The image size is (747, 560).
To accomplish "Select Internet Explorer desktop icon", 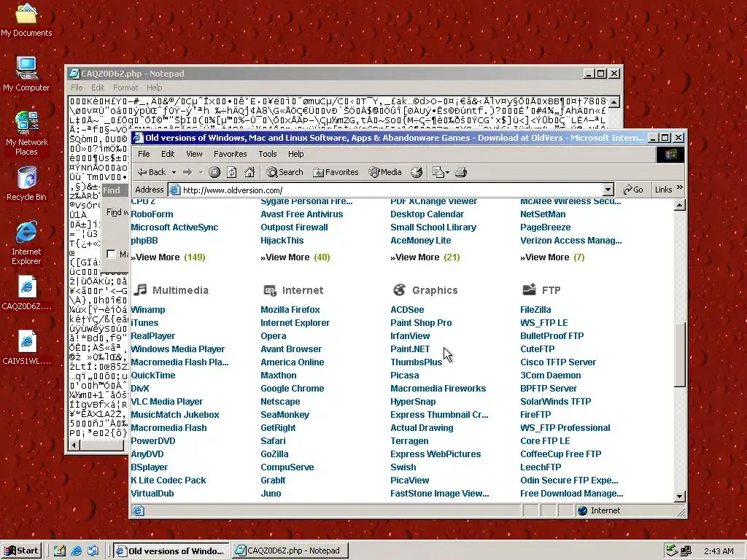I will (26, 242).
